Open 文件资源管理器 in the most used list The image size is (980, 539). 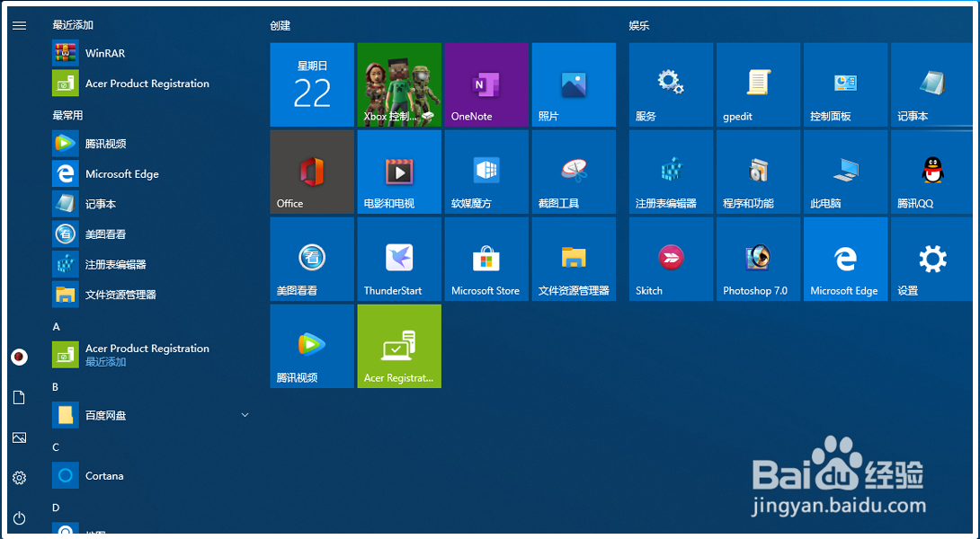151,295
